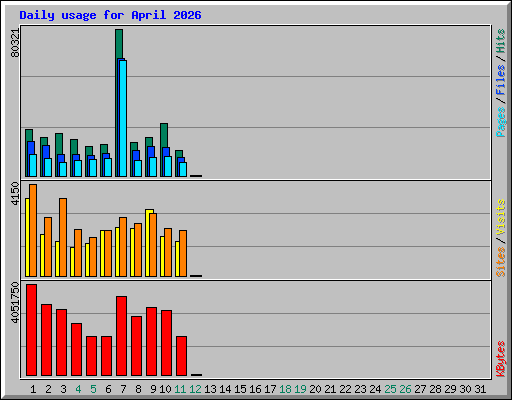Click day 30 on the x-axis
The height and width of the screenshot is (400, 512).
pyautogui.click(x=465, y=389)
